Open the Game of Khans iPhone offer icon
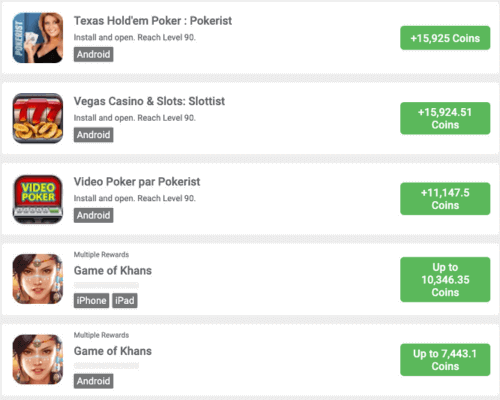The image size is (500, 400). coord(38,279)
